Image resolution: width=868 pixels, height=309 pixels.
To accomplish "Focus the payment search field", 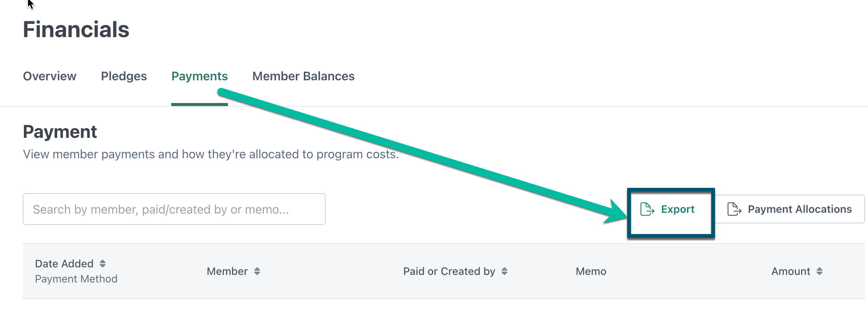I will tap(174, 209).
